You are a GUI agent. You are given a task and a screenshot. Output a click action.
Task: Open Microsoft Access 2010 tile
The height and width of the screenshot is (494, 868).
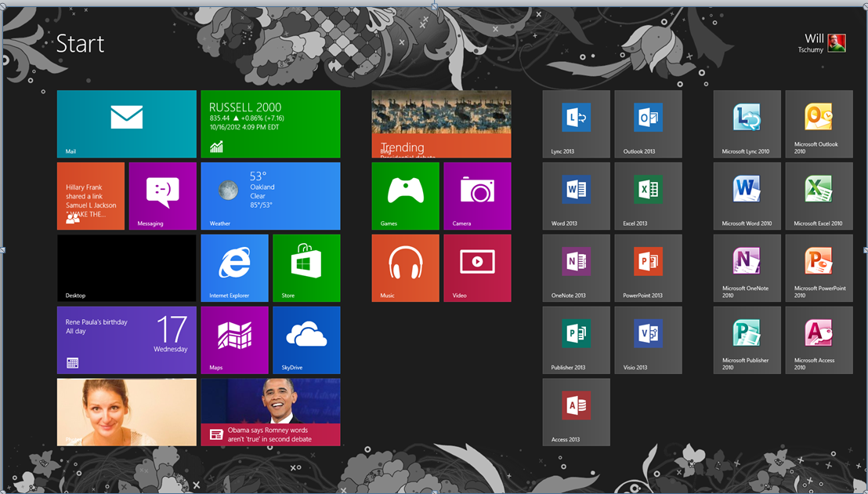point(819,340)
